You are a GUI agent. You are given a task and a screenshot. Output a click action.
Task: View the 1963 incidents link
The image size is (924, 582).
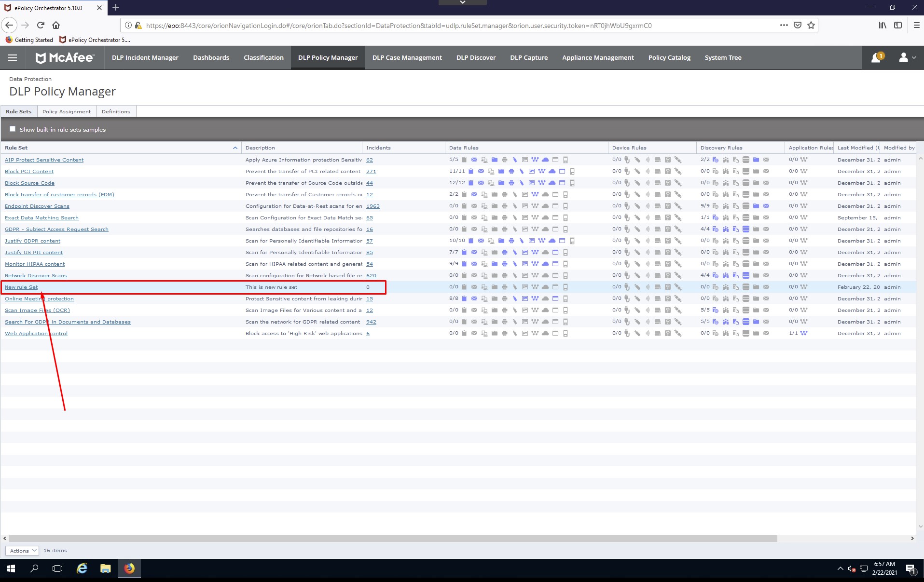[372, 206]
